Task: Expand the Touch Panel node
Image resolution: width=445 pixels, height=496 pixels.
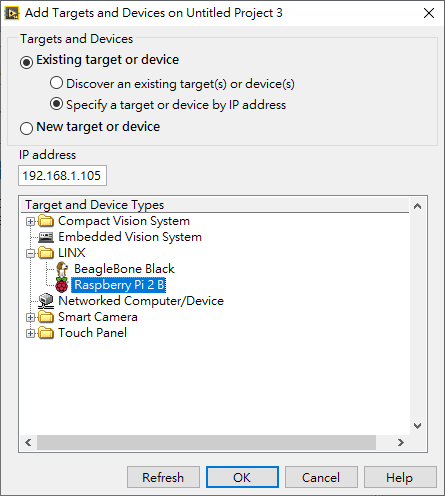Action: pos(30,333)
